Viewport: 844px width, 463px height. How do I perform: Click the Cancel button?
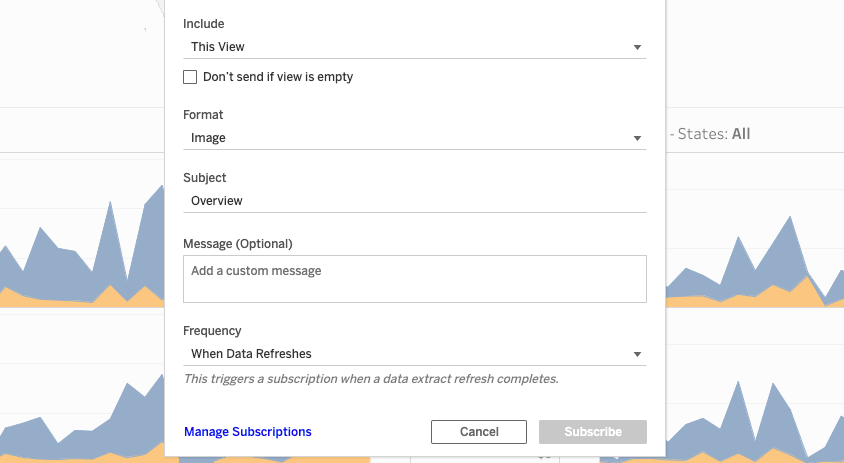point(479,432)
